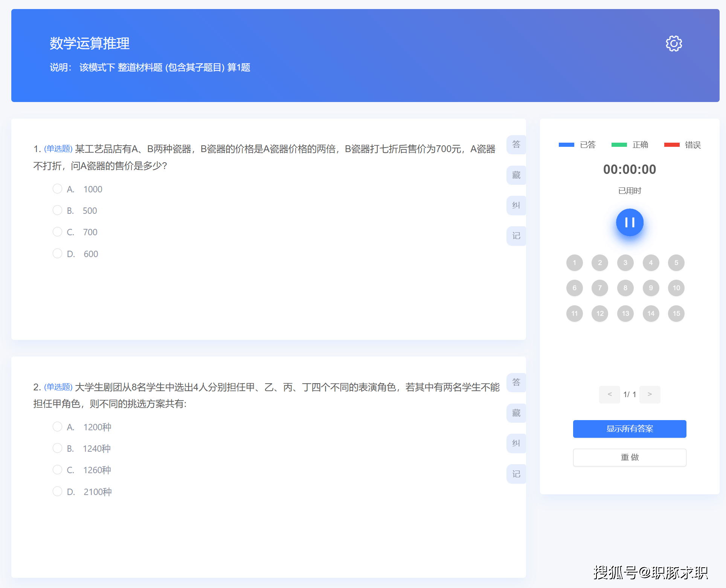Jump to question number 15
The width and height of the screenshot is (726, 588).
676,313
